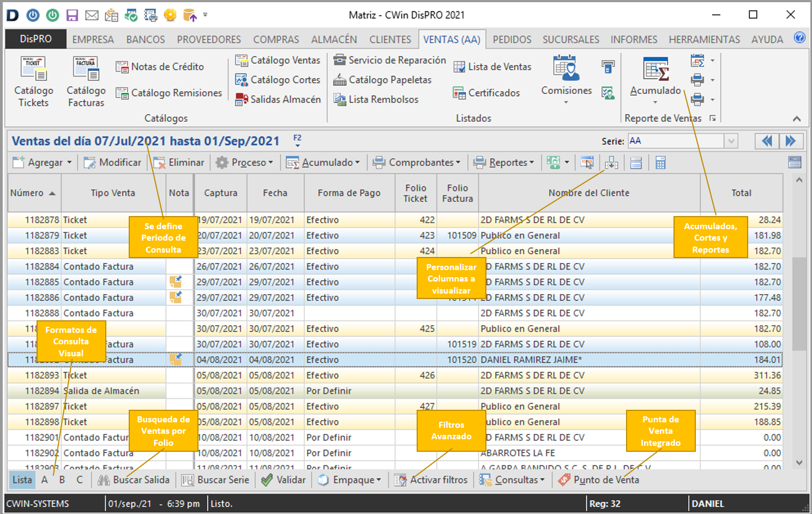Switch to the CLIENTES ribbon tab
Image resolution: width=812 pixels, height=514 pixels.
(x=390, y=39)
